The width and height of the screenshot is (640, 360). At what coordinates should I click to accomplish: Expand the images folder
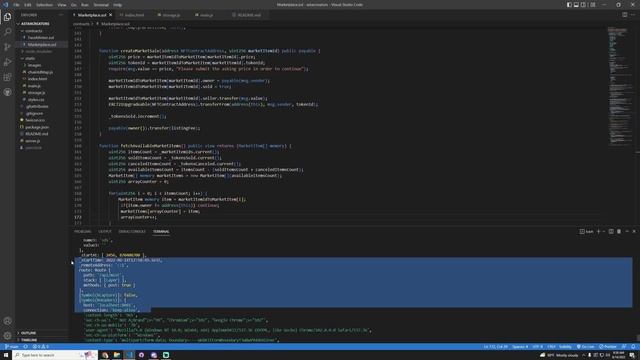[x=35, y=65]
